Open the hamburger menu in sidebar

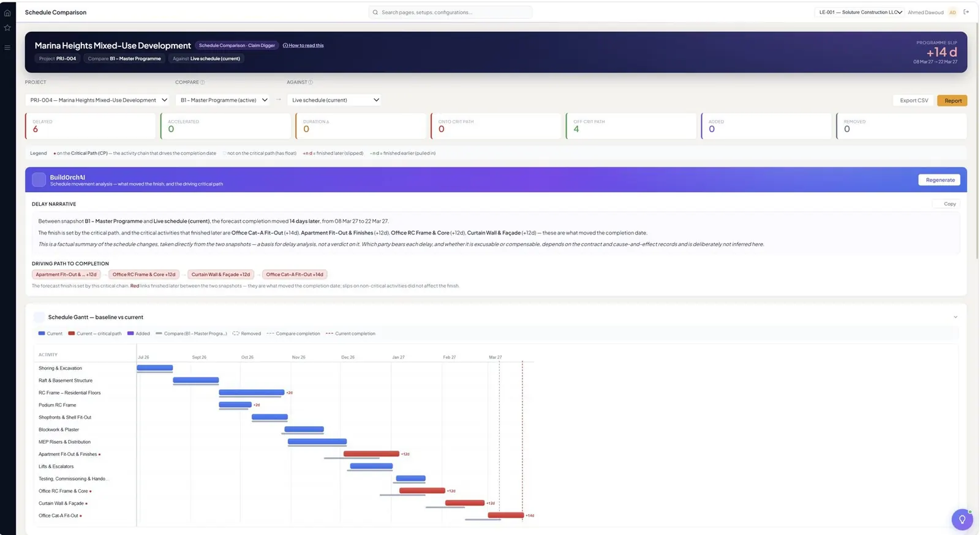[x=7, y=47]
